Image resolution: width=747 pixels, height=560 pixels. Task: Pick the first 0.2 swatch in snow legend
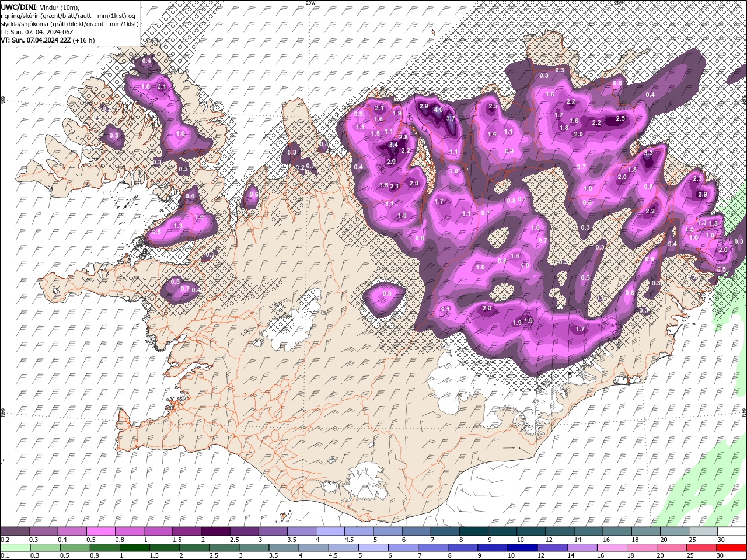point(15,531)
